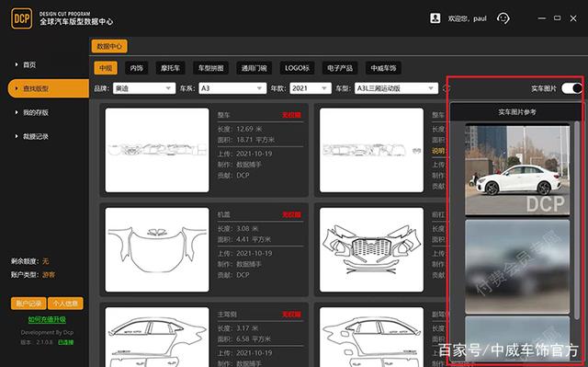
Task: Switch to the LOGO标 category tab
Action: click(x=297, y=68)
